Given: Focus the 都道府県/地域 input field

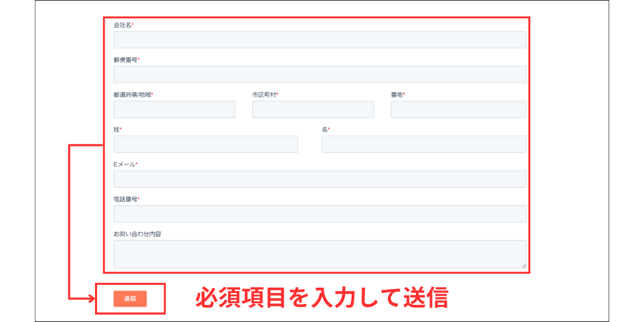Looking at the screenshot, I should coord(174,109).
